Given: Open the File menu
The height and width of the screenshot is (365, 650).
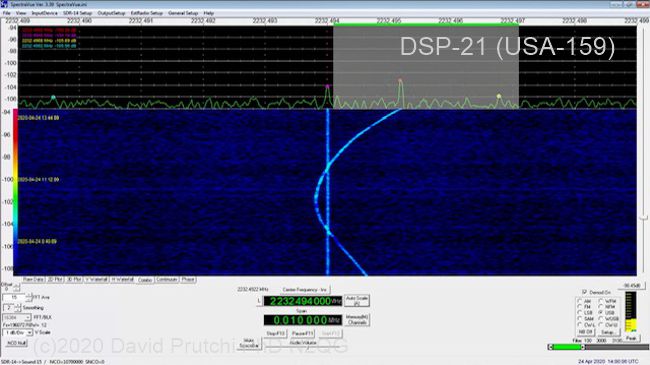Looking at the screenshot, I should 6,13.
